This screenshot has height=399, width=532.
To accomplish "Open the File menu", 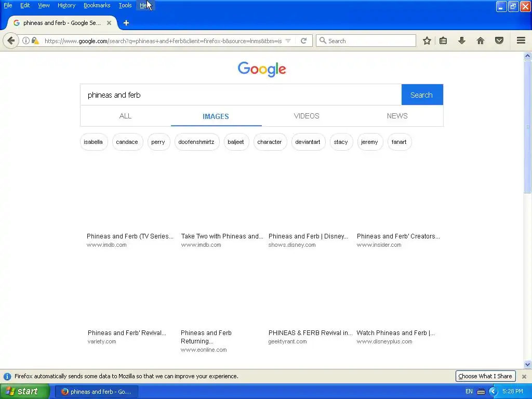I will (8, 5).
